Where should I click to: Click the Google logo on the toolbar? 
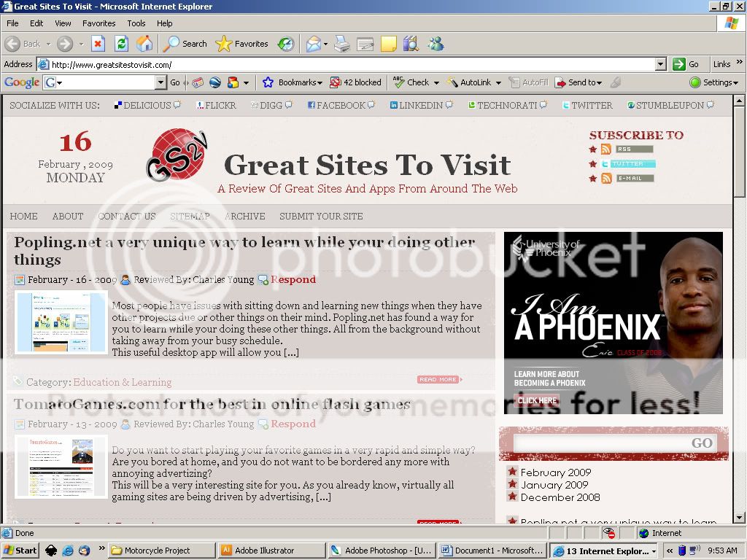tap(22, 82)
